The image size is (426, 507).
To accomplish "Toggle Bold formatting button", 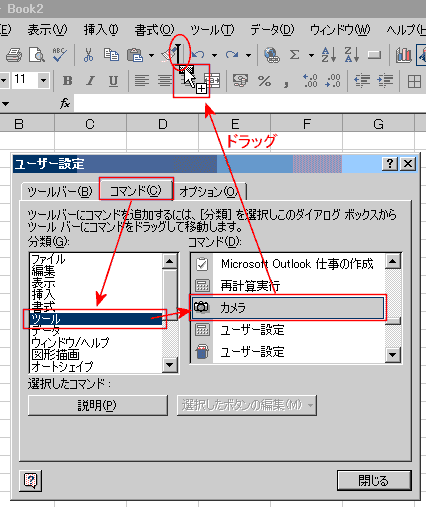I will tap(67, 81).
